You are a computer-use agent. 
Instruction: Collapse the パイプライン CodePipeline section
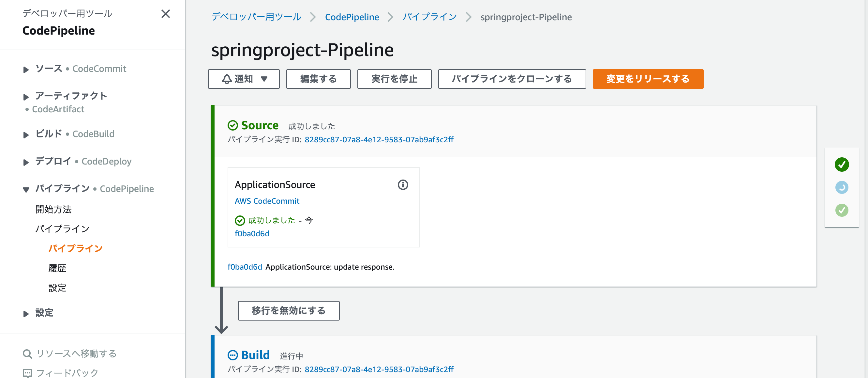[26, 190]
